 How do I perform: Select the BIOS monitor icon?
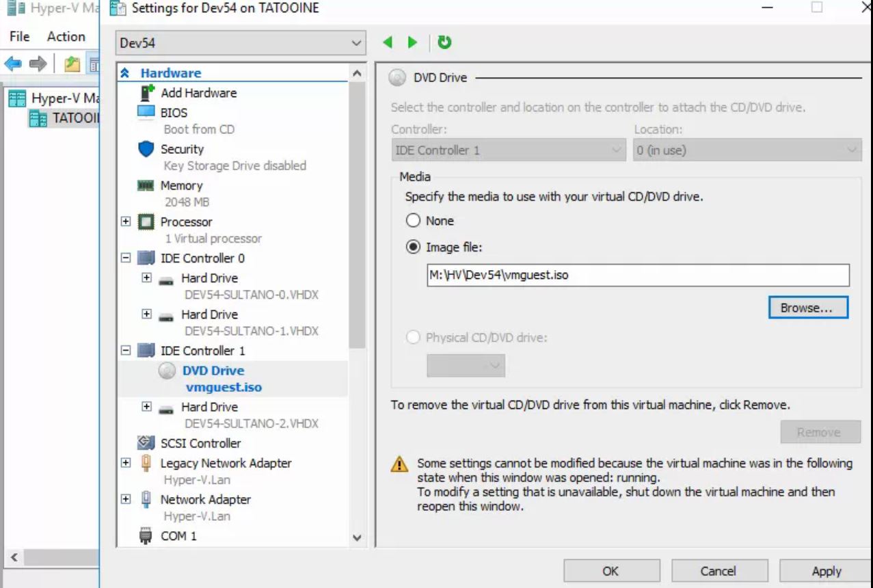click(x=146, y=112)
